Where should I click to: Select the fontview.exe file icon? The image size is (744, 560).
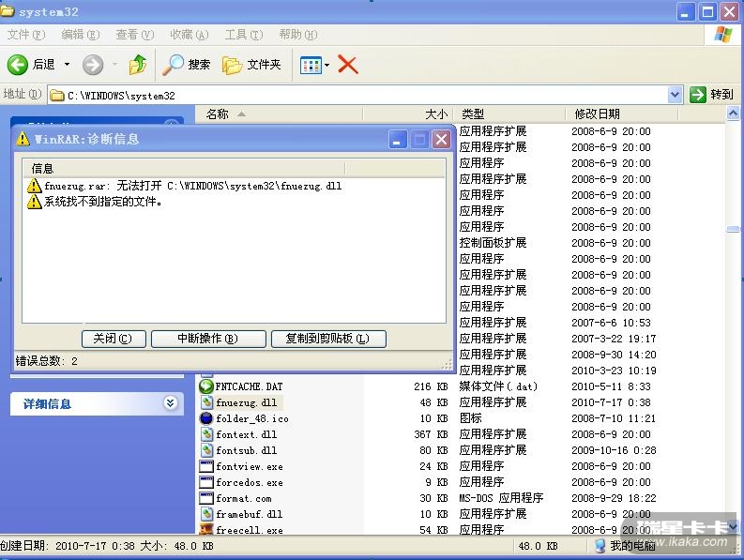205,466
